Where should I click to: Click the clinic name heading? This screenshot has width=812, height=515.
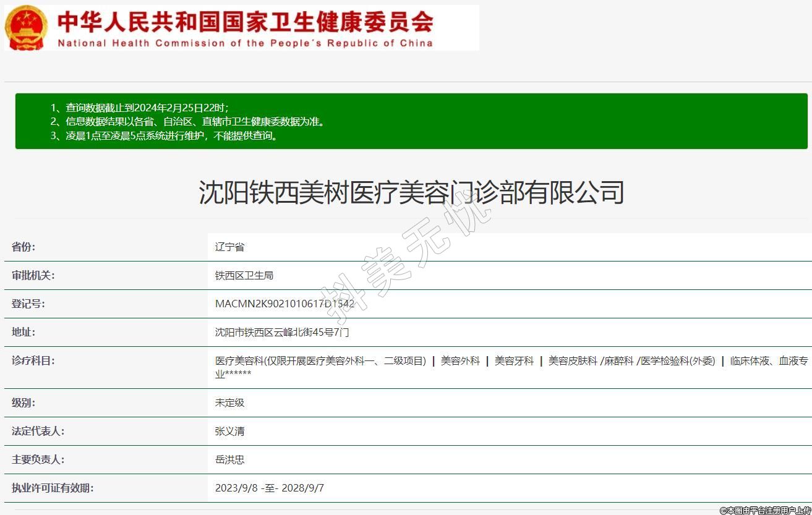click(411, 192)
